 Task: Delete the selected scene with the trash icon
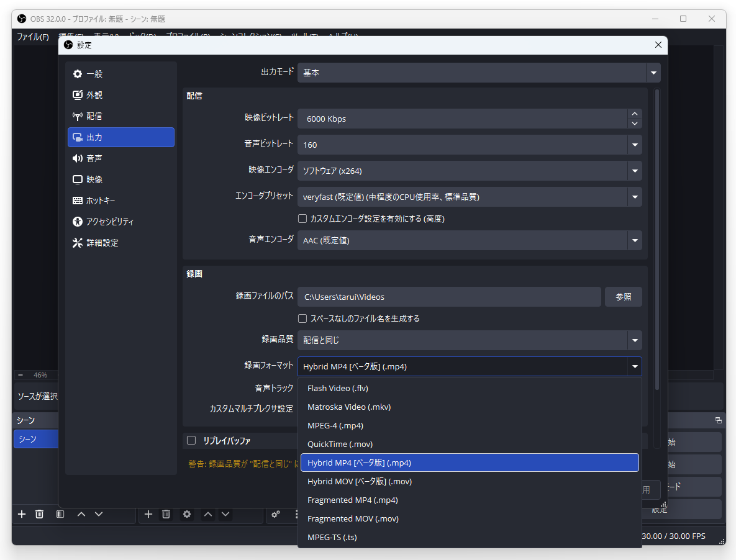point(39,514)
